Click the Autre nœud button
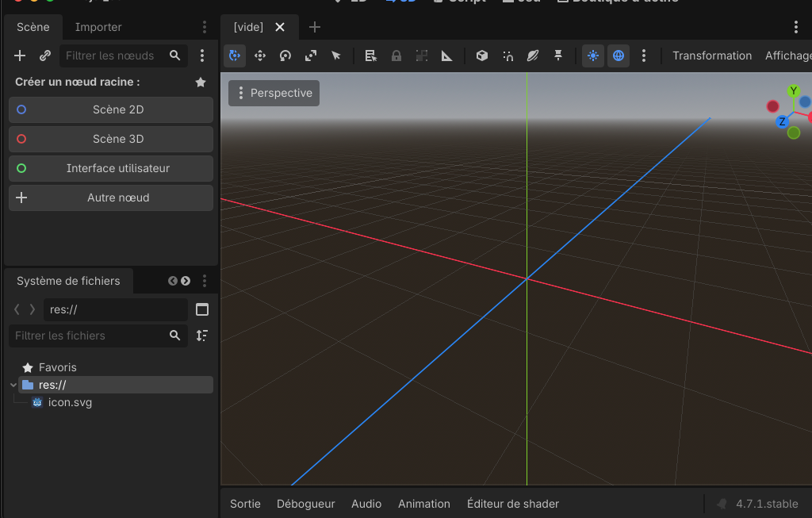 click(111, 198)
